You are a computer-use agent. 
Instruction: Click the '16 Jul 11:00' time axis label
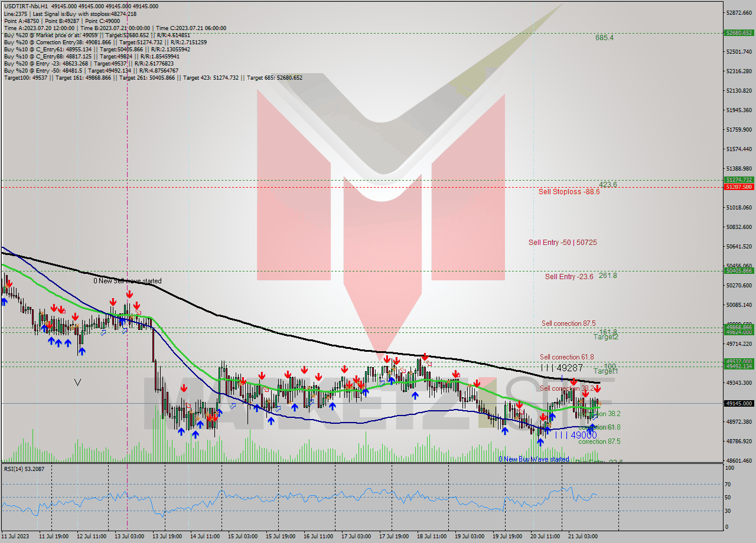pyautogui.click(x=318, y=537)
